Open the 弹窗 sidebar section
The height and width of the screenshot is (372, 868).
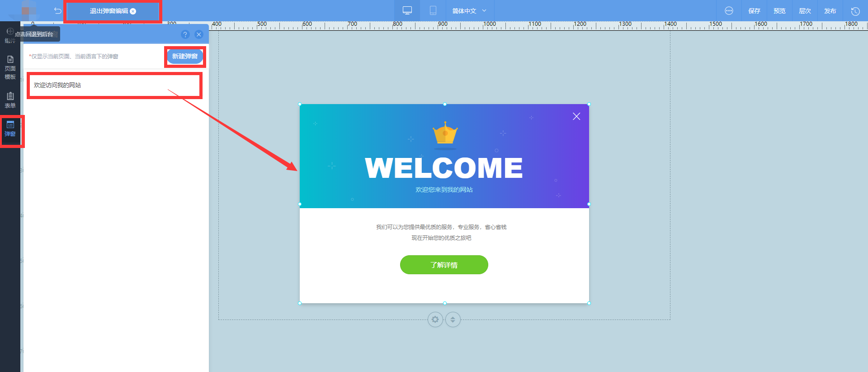tap(10, 129)
